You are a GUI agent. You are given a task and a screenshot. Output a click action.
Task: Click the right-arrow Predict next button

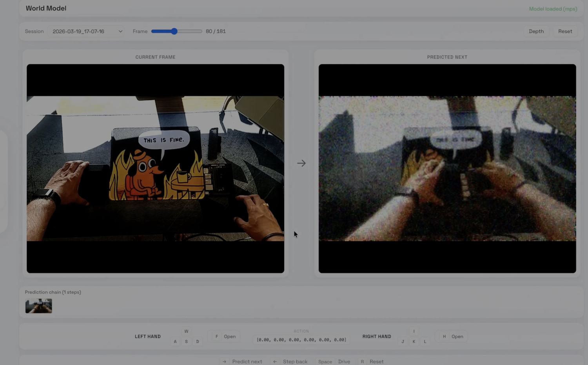click(x=241, y=361)
